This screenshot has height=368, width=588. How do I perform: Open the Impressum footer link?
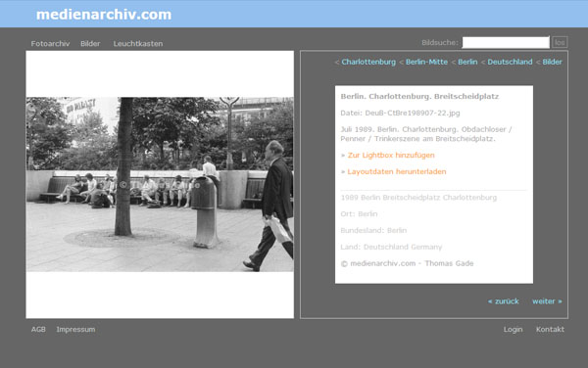pyautogui.click(x=75, y=330)
